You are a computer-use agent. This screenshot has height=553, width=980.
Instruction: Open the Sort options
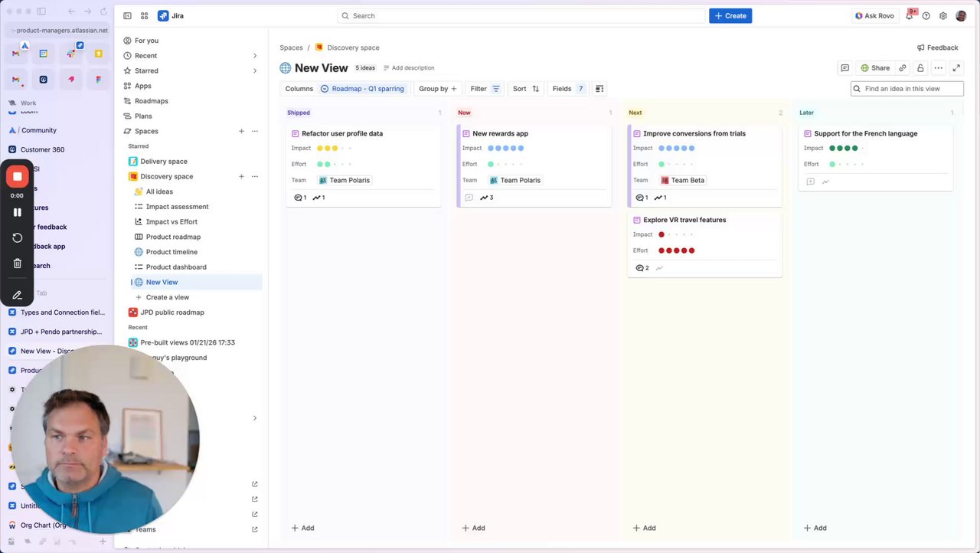(525, 89)
